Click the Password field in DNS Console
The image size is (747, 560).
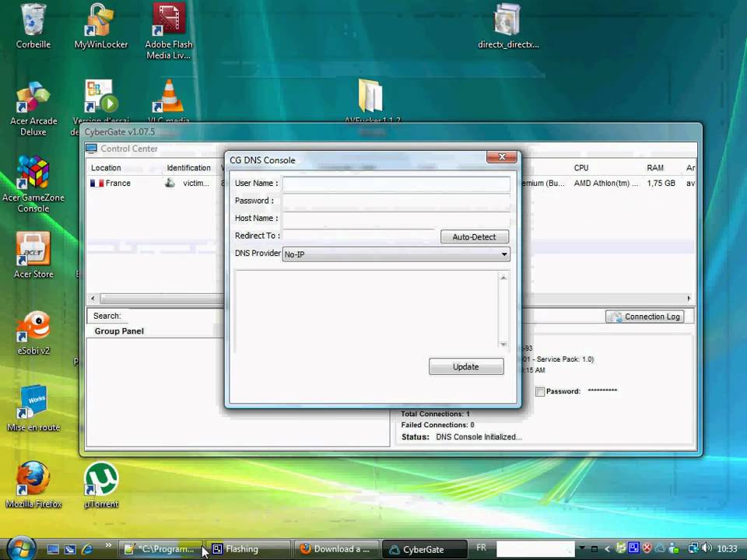[x=396, y=201]
